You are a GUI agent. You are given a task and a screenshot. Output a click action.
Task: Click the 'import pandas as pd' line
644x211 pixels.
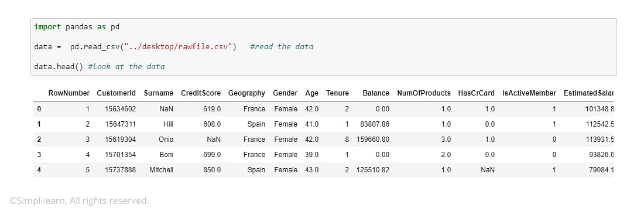(x=77, y=27)
